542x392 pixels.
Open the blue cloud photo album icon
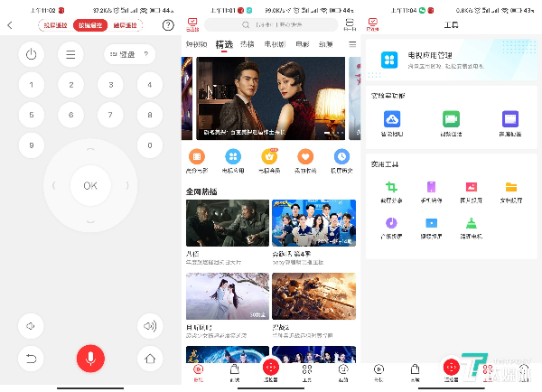(392, 119)
